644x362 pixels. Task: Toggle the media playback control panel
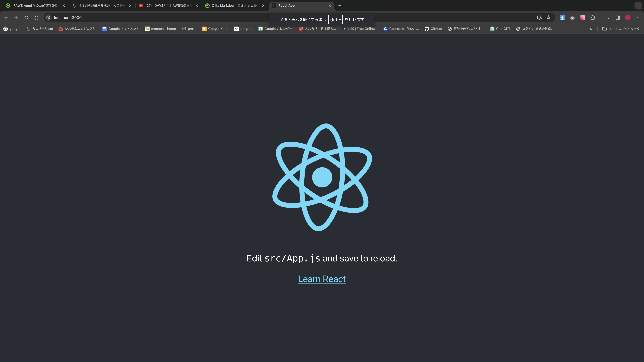608,17
